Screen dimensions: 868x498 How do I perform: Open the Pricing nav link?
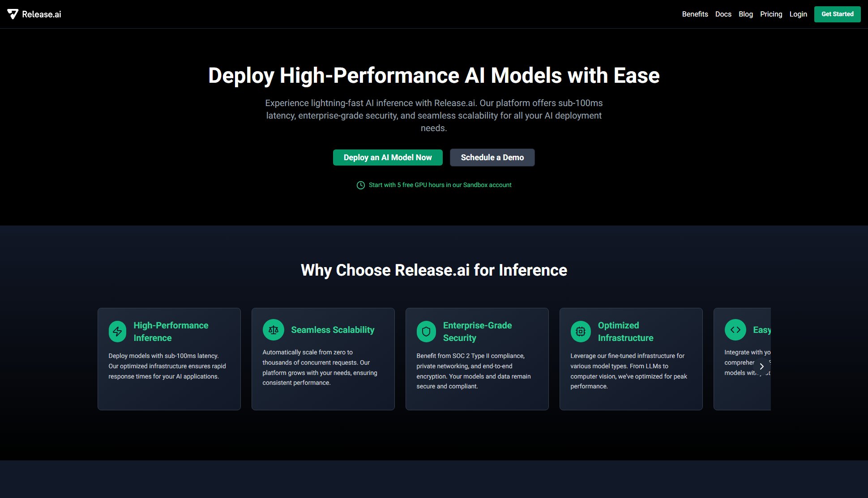point(771,14)
